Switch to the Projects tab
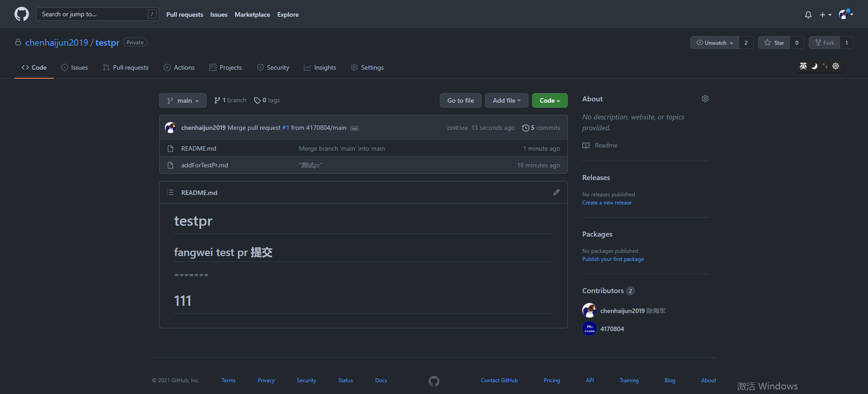Screen dimensions: 868x394 pyautogui.click(x=226, y=67)
